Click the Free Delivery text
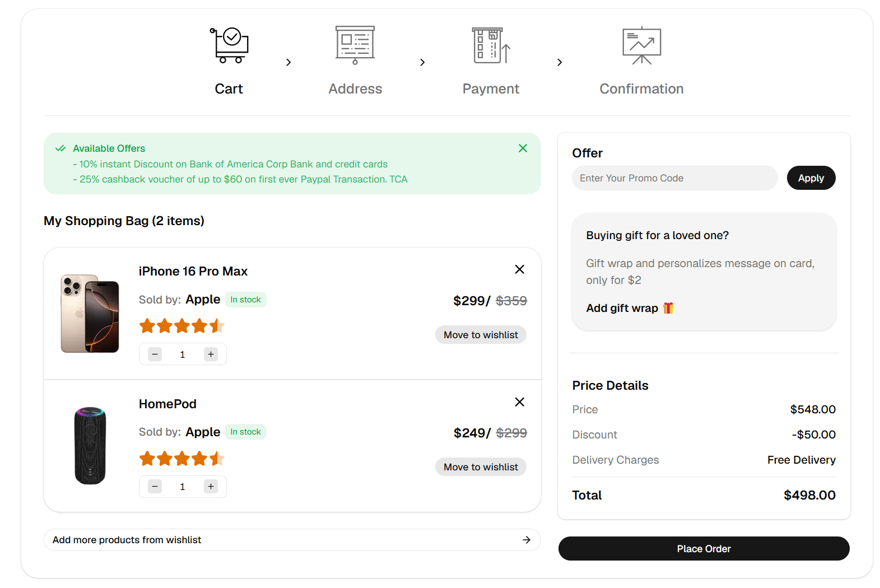This screenshot has width=880, height=588. pyautogui.click(x=802, y=460)
